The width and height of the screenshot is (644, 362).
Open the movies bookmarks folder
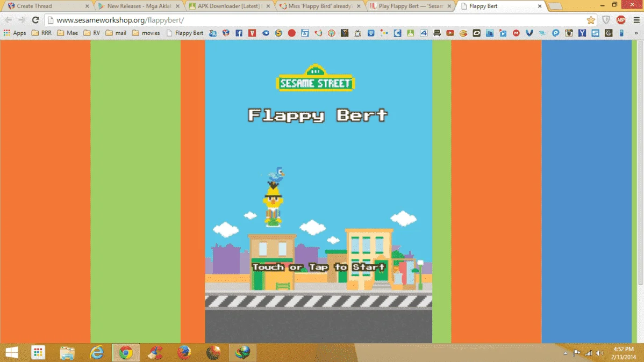(146, 33)
